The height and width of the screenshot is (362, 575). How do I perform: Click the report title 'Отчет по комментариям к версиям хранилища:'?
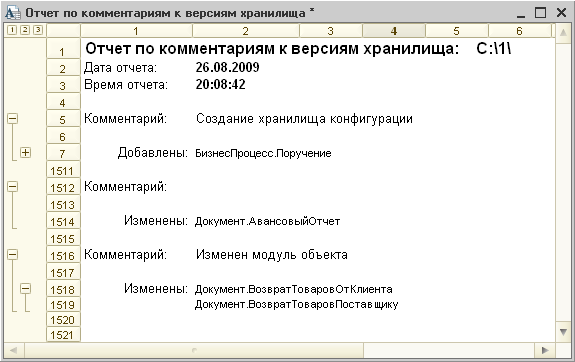(272, 48)
